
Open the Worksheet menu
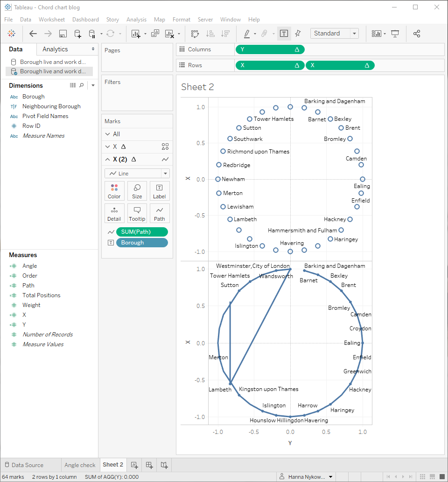coord(52,20)
